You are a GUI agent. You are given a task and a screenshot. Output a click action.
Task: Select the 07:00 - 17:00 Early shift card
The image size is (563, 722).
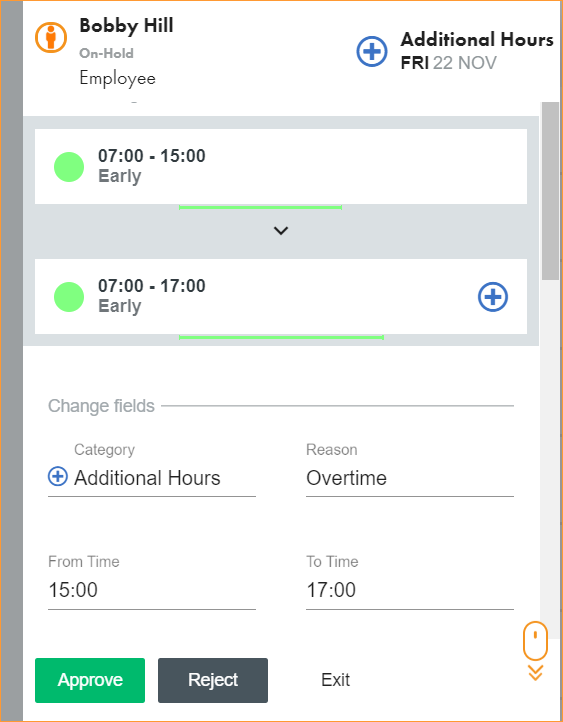281,297
